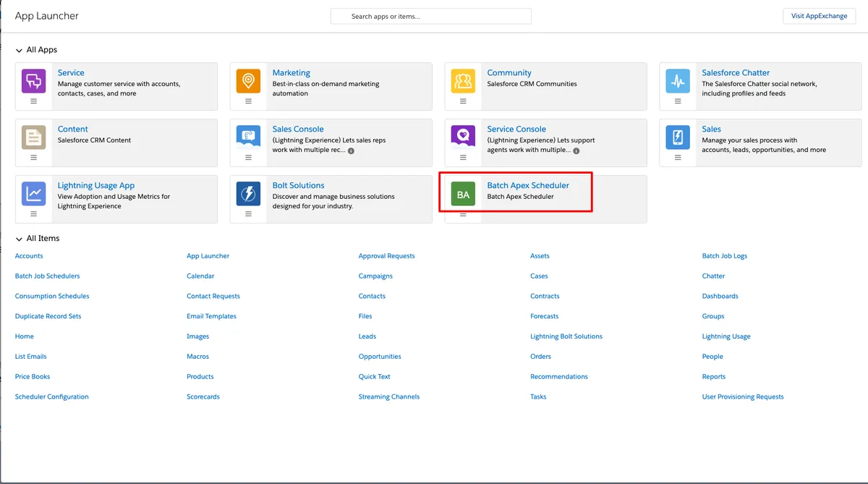Viewport: 868px width, 484px height.
Task: Click drag handle under Batch Apex Scheduler icon
Action: (463, 214)
